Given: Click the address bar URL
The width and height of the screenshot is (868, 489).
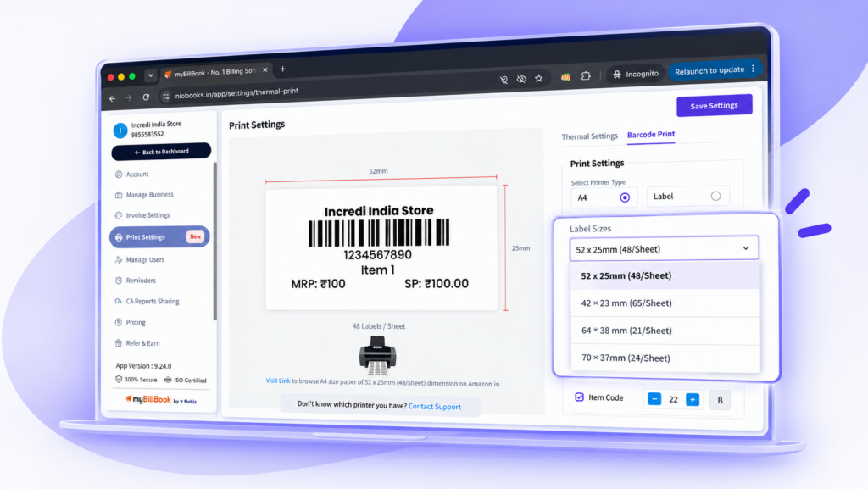Looking at the screenshot, I should pos(236,93).
